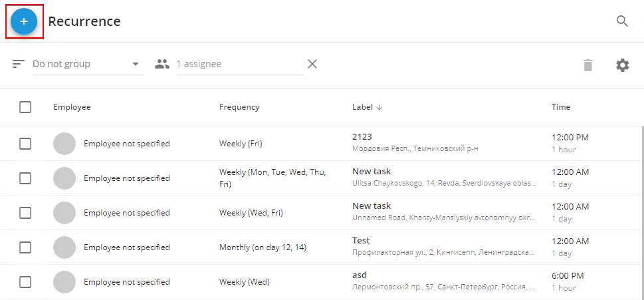The image size is (644, 300).
Task: Expand the Do not group dropdown
Action: click(x=88, y=64)
